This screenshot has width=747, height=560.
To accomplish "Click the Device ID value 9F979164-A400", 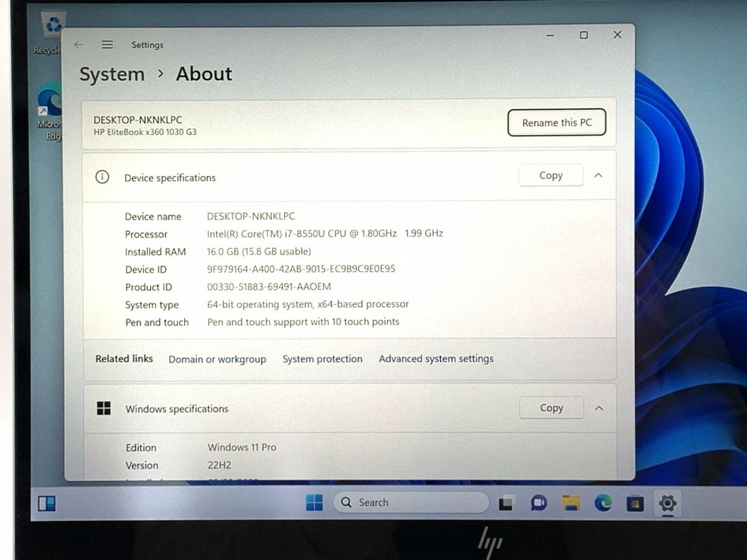I will pos(301,269).
